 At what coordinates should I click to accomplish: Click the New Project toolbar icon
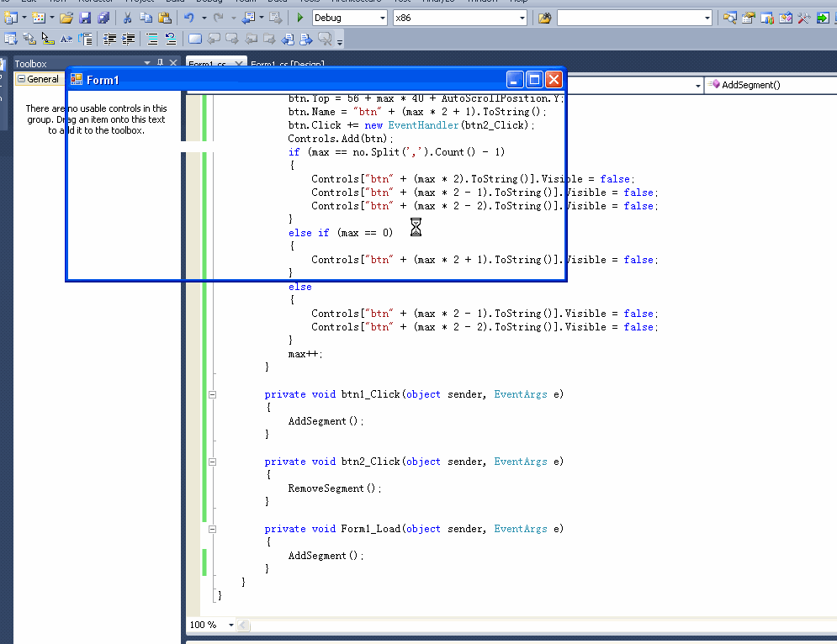(x=11, y=18)
